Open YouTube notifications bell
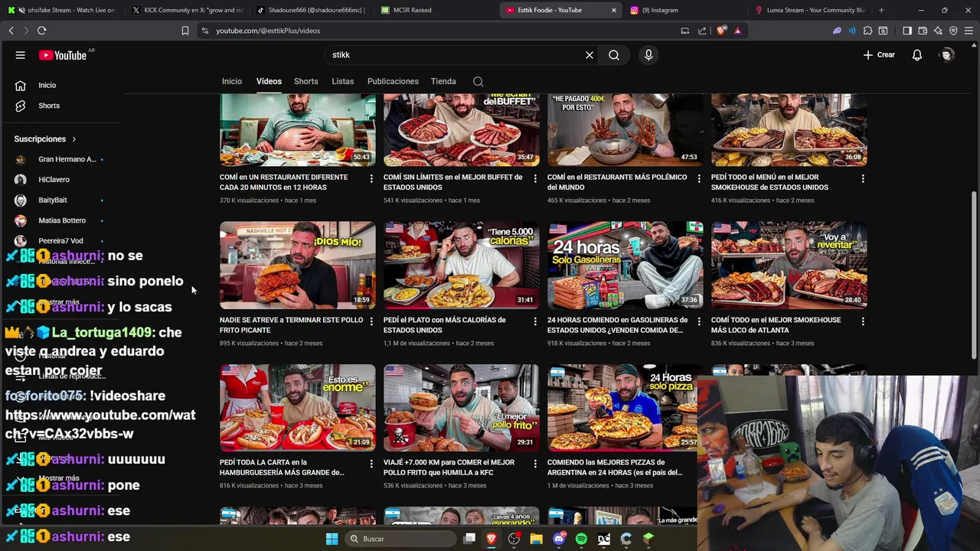 [917, 55]
